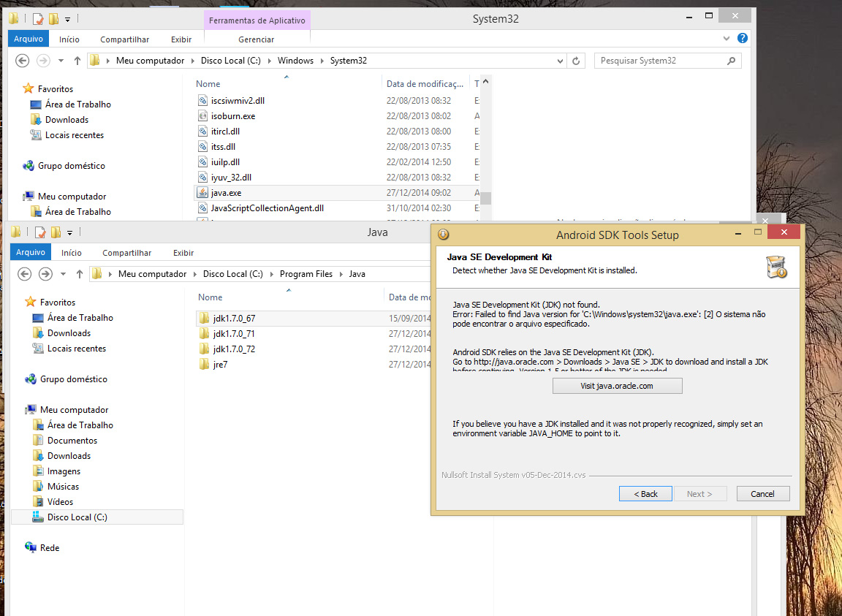This screenshot has width=842, height=616.
Task: Go back in the Java window
Action: [x=24, y=274]
